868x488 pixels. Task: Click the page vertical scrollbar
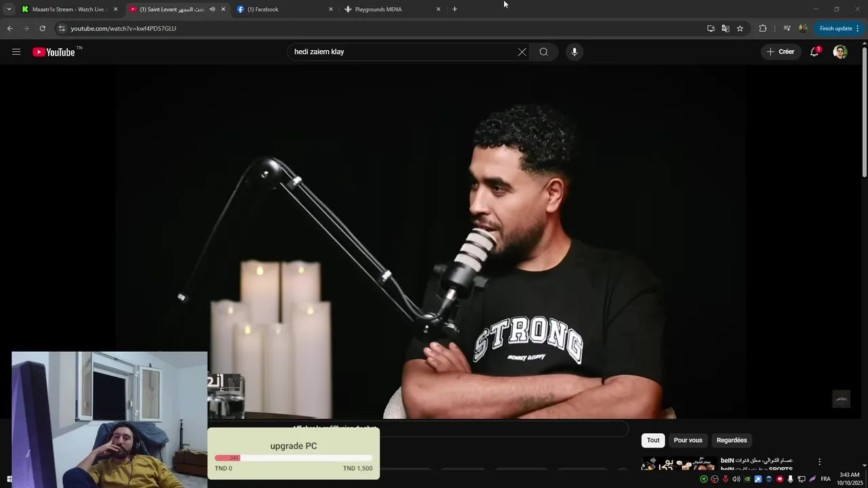pyautogui.click(x=864, y=112)
